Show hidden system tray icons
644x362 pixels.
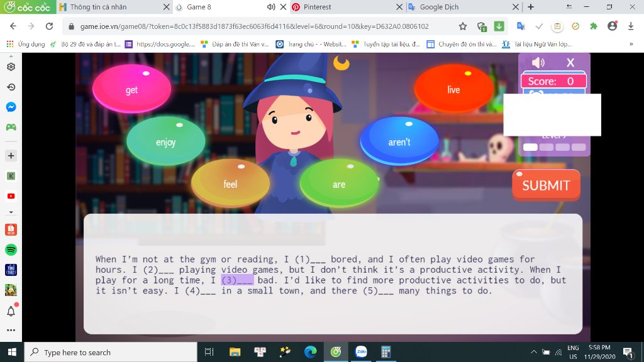click(533, 352)
